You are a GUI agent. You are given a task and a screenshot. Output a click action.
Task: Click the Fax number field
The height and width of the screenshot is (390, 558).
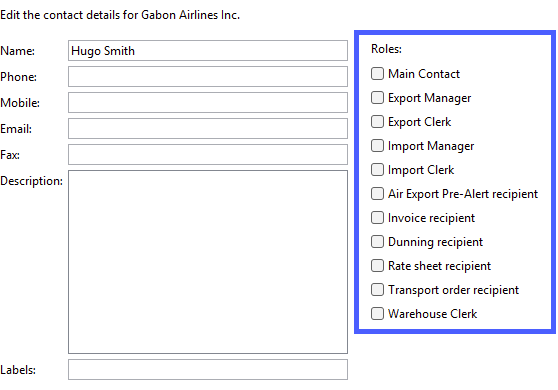point(208,154)
